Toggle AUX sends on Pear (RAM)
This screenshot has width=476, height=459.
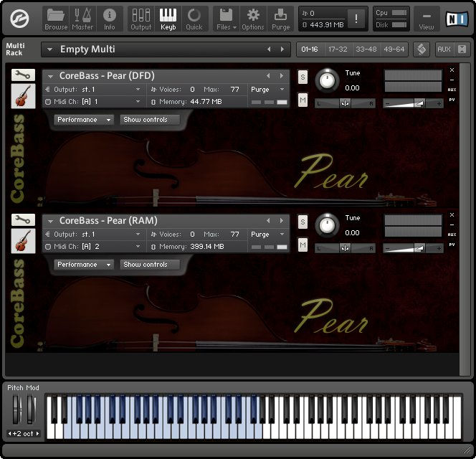tap(452, 235)
